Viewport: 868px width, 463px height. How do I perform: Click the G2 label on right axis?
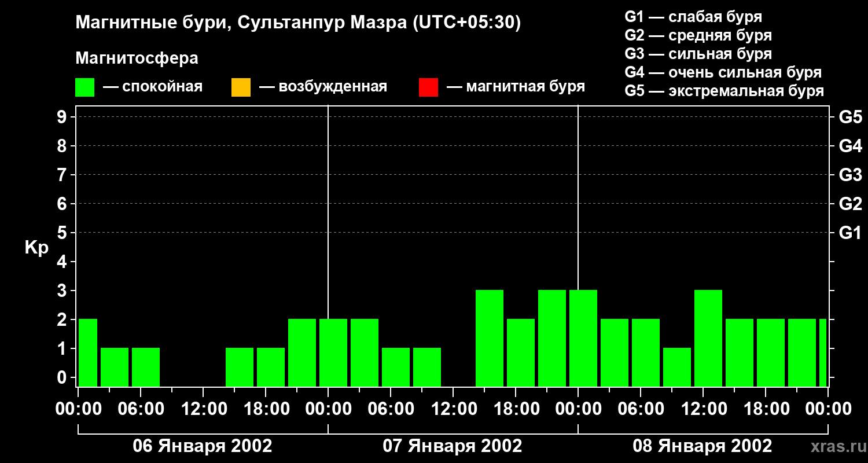click(x=850, y=204)
